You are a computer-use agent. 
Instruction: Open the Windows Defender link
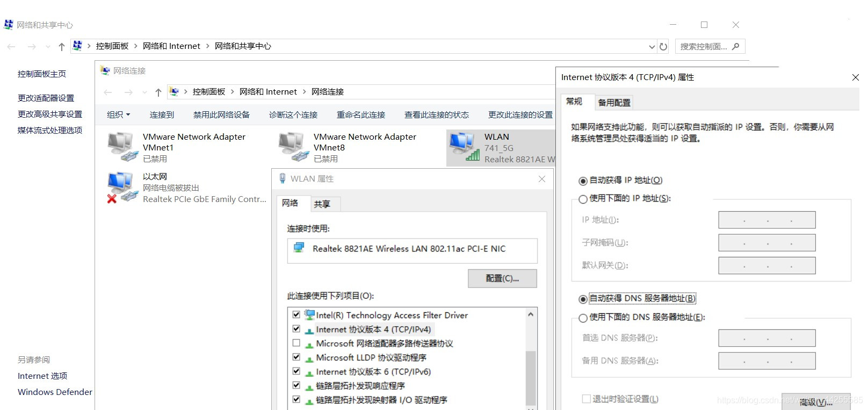click(55, 392)
